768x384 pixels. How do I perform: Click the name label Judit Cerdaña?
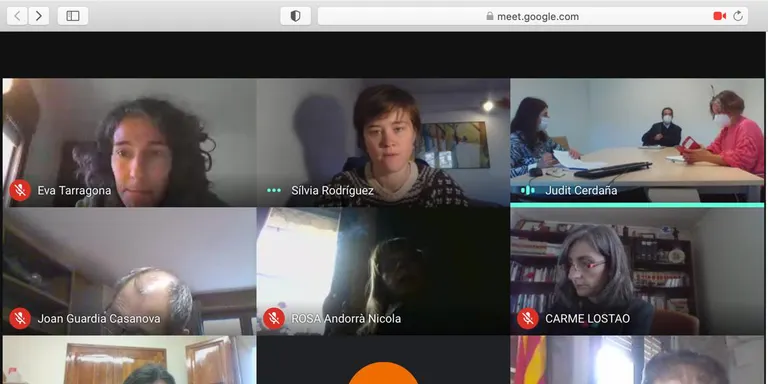tap(581, 191)
